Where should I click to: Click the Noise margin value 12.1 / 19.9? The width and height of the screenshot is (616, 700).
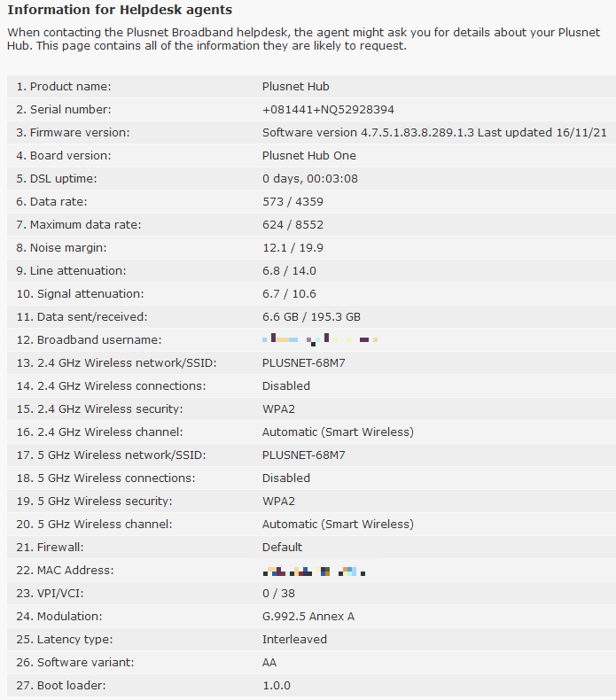click(x=292, y=248)
